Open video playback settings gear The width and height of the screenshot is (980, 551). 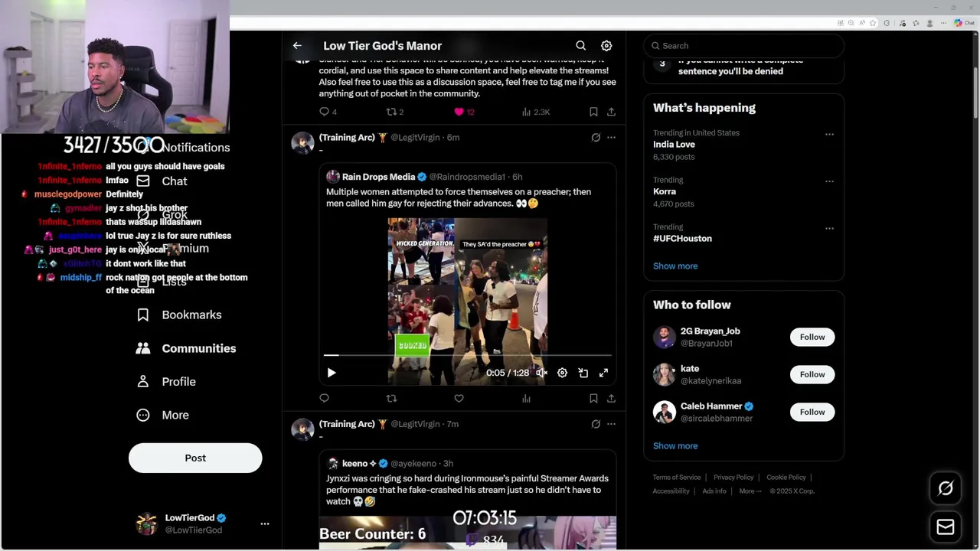tap(562, 373)
